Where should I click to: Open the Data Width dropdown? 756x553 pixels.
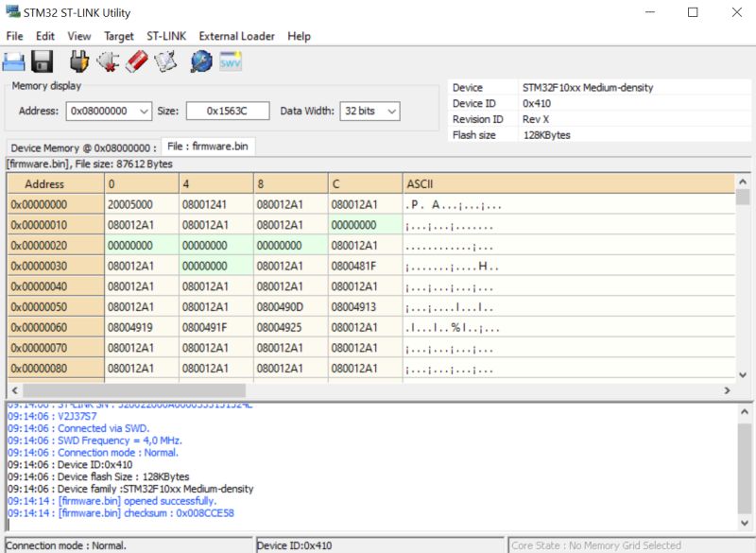[x=391, y=110]
